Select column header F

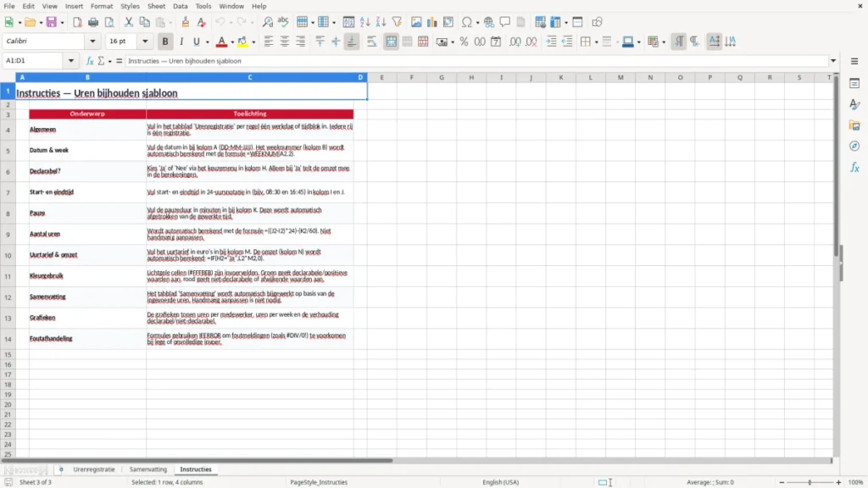point(411,77)
